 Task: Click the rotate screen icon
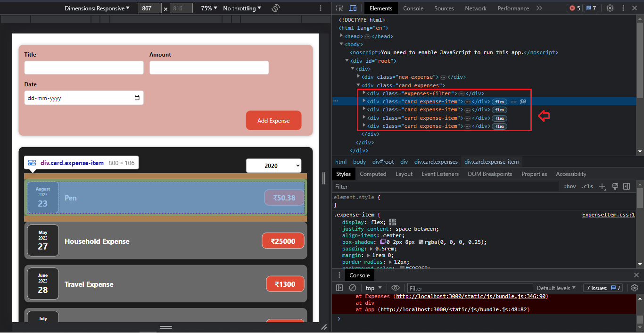point(276,8)
